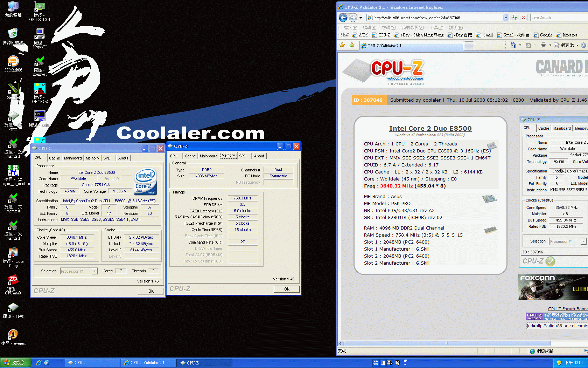Select the memtest (3) shortcut icon
This screenshot has width=588, height=368.
[13, 203]
